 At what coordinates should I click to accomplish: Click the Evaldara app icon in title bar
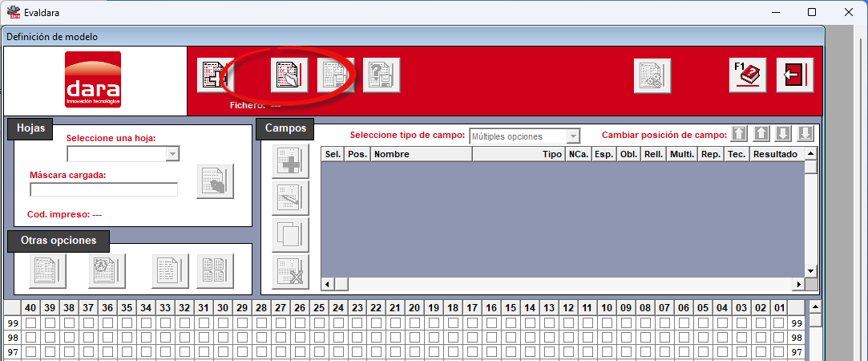[13, 12]
